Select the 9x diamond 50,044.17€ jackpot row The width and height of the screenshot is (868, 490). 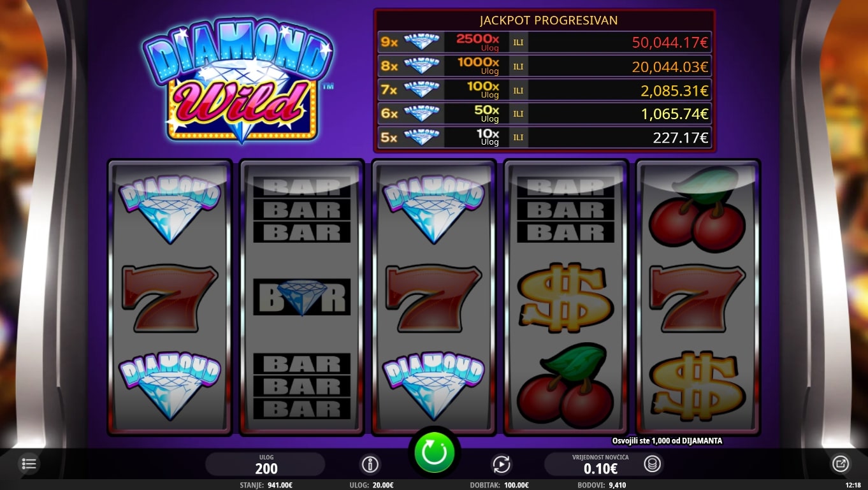tap(544, 43)
